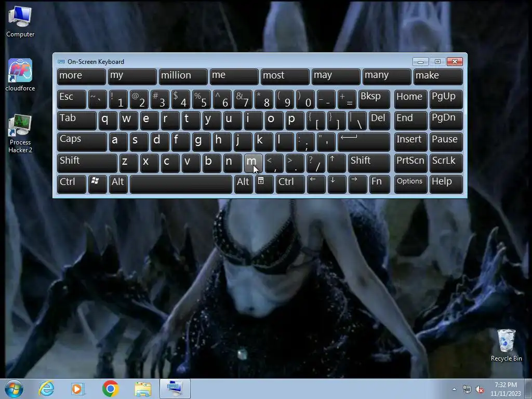Launch Internet Explorer from taskbar

46,389
